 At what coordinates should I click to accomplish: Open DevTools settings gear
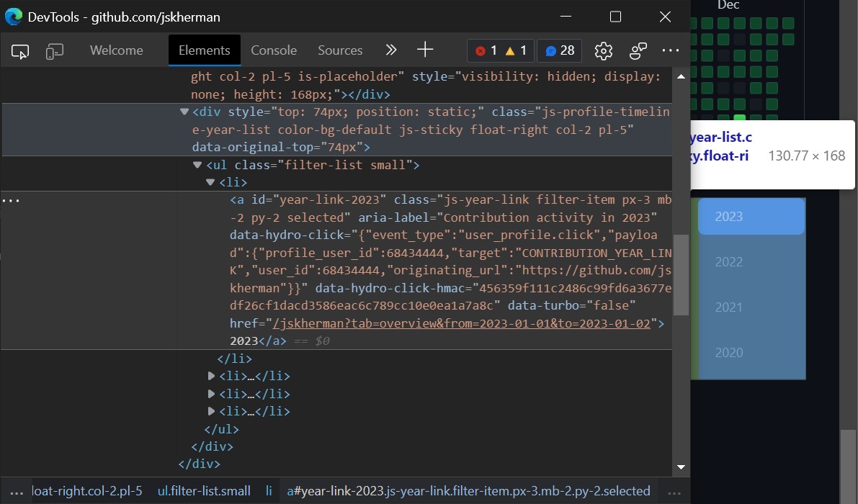[x=603, y=50]
